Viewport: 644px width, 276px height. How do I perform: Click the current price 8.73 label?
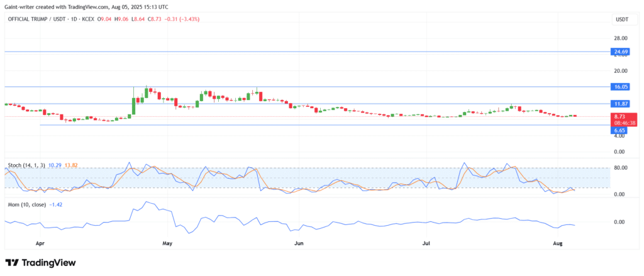point(619,117)
